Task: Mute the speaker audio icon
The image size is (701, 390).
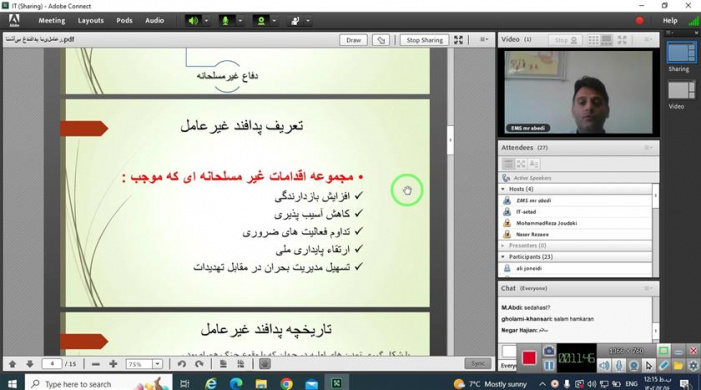Action: [x=193, y=21]
